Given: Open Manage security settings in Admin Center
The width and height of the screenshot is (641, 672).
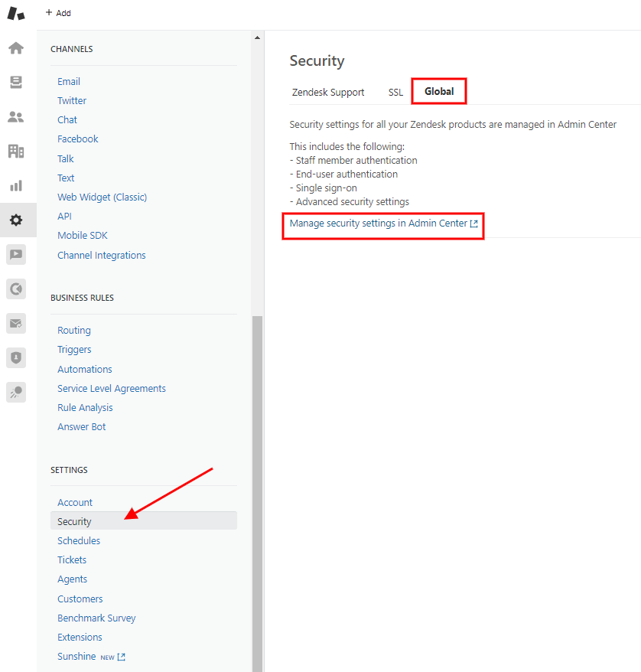Looking at the screenshot, I should click(383, 223).
